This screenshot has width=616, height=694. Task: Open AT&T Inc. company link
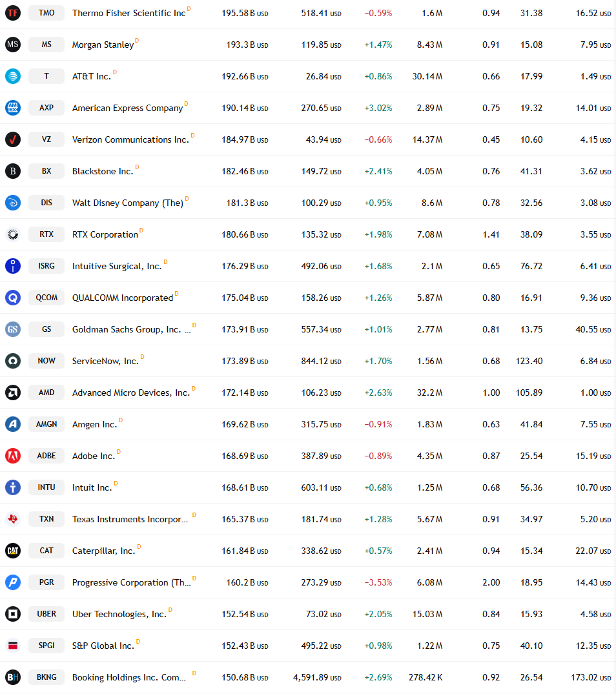(x=92, y=77)
